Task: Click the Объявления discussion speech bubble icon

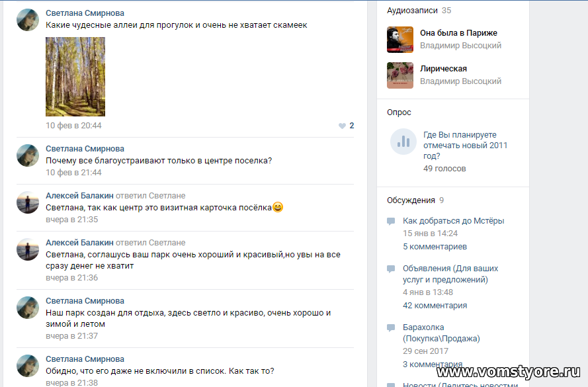Action: click(391, 269)
